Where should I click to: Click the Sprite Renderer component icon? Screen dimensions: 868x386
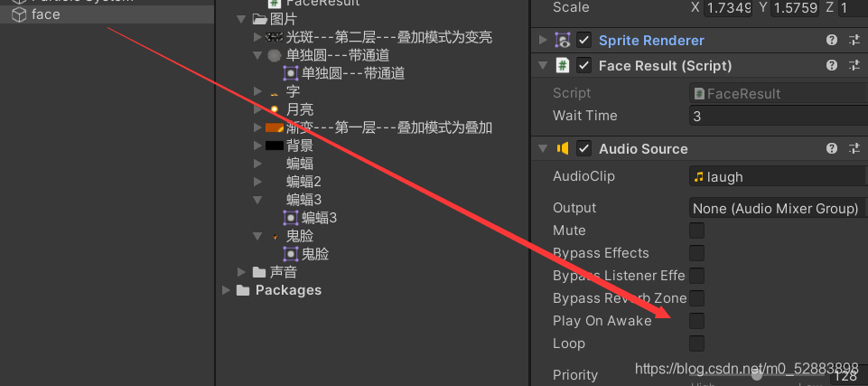pyautogui.click(x=563, y=41)
